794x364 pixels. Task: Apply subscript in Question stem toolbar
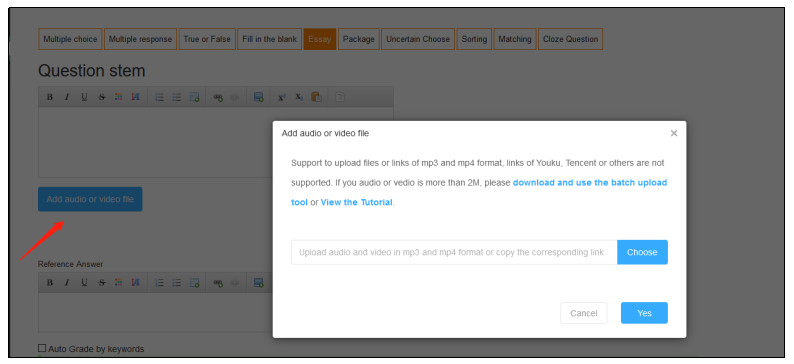[x=299, y=97]
